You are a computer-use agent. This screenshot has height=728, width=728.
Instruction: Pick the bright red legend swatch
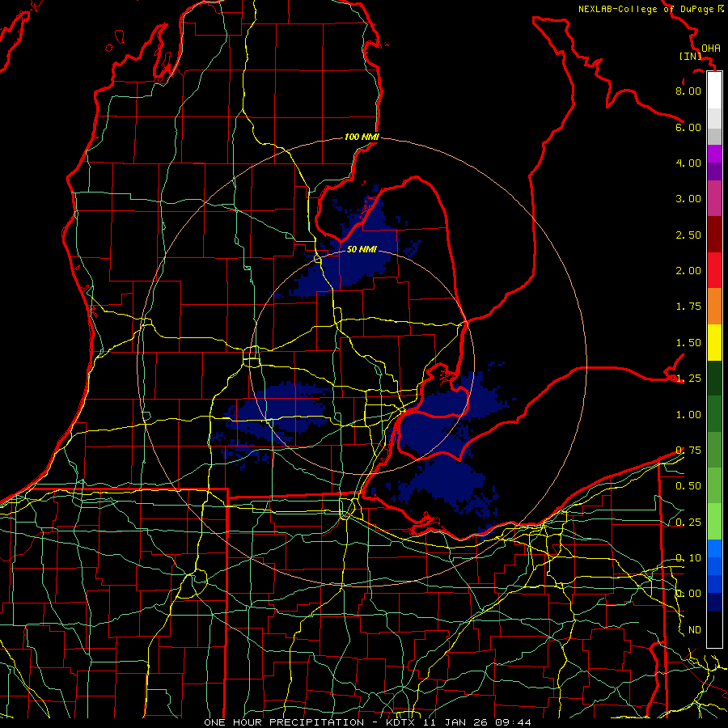pyautogui.click(x=714, y=270)
